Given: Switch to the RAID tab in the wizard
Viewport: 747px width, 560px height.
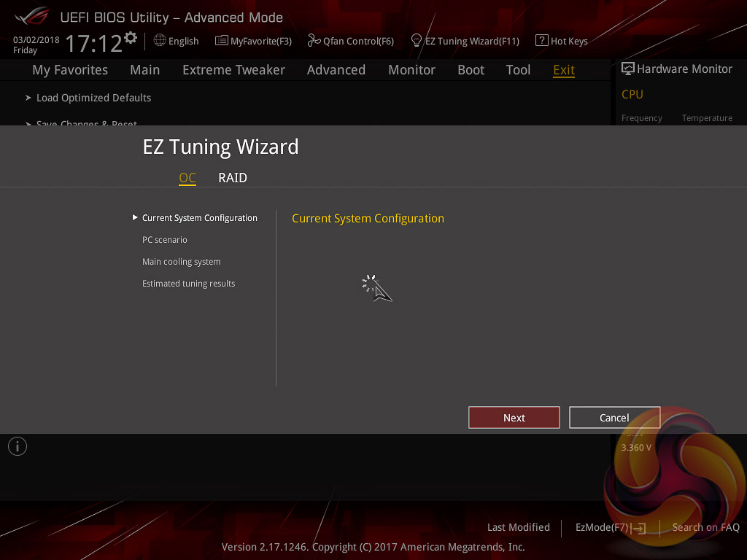Looking at the screenshot, I should tap(233, 178).
